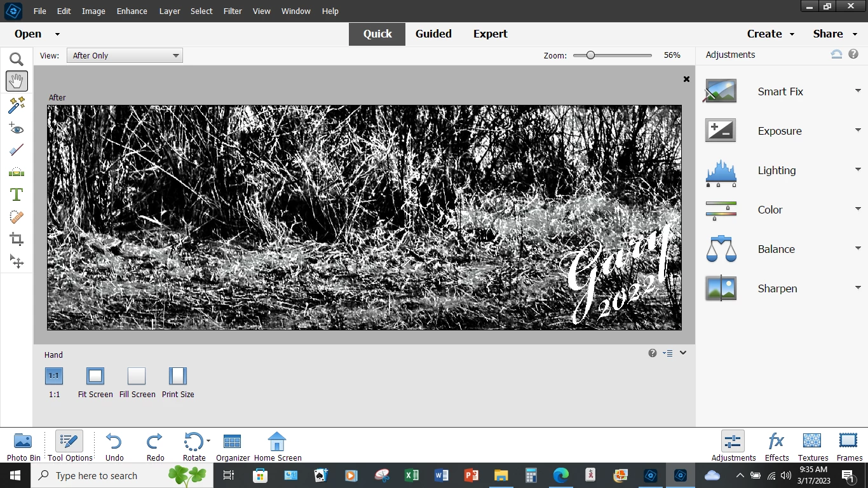This screenshot has height=488, width=868.
Task: Go to the Home Screen
Action: [278, 445]
